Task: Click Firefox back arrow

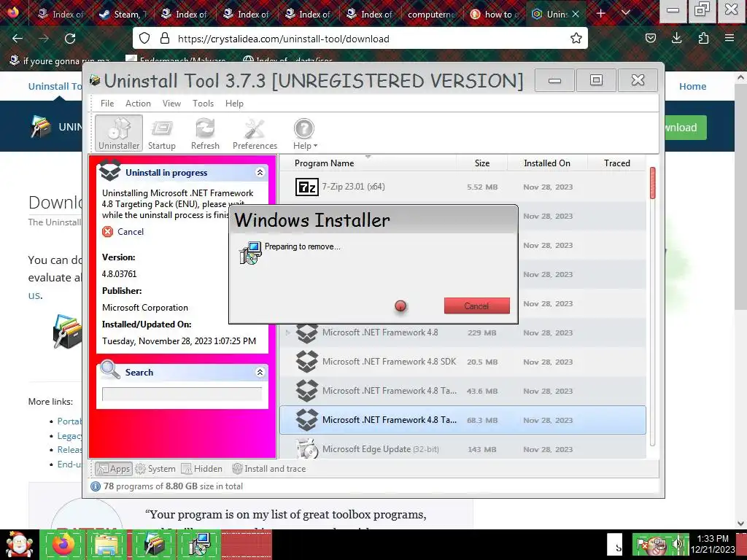Action: (18, 38)
